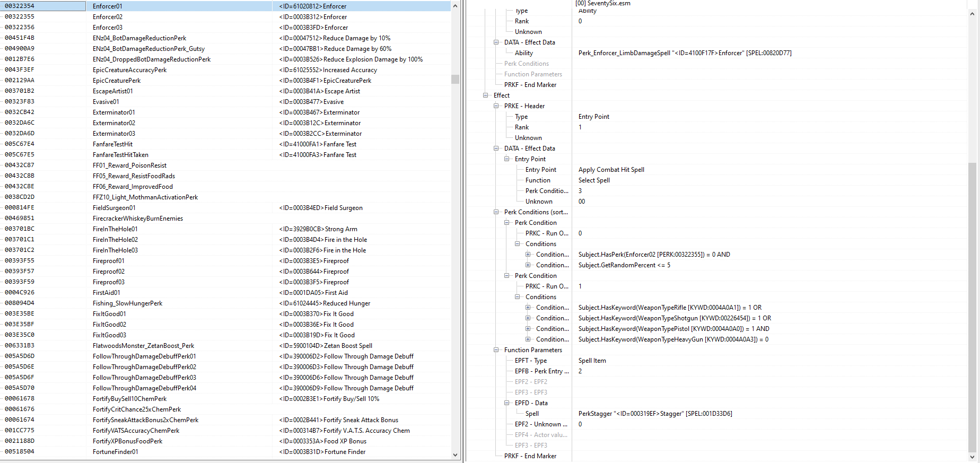Select the FFZ10_Light_MothmanActivationPerk record

point(225,197)
